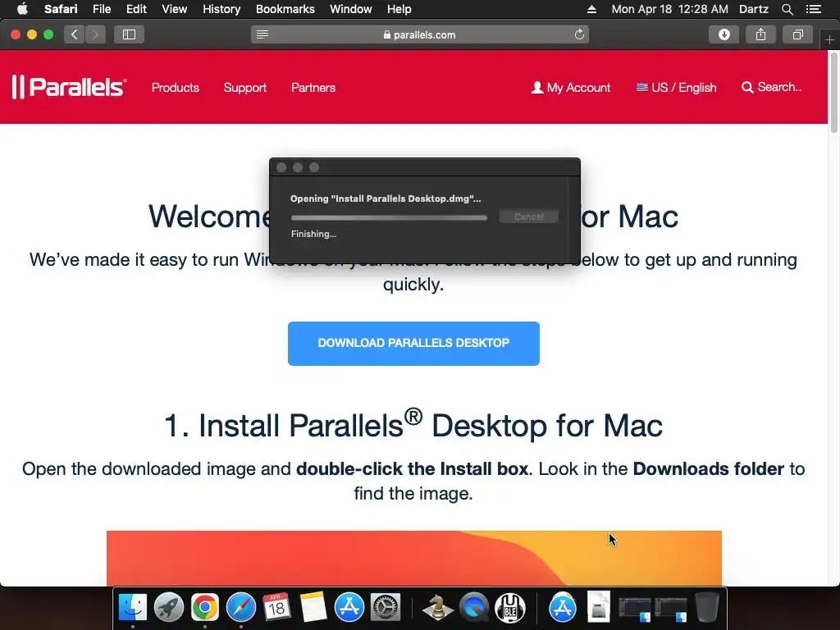Viewport: 840px width, 630px height.
Task: Open the Partners navigation menu
Action: (x=313, y=87)
